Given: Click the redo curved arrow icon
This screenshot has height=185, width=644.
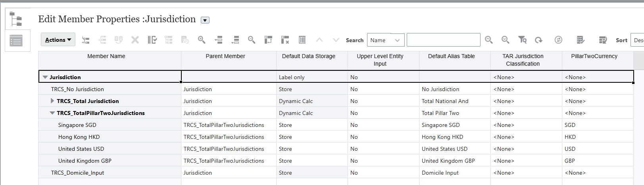Looking at the screenshot, I should coord(538,40).
